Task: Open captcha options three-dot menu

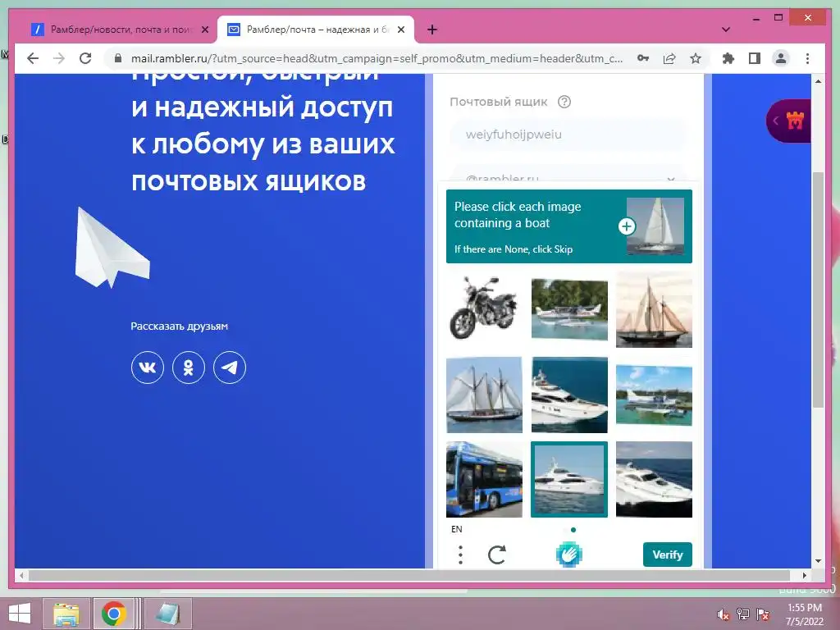Action: coord(460,555)
